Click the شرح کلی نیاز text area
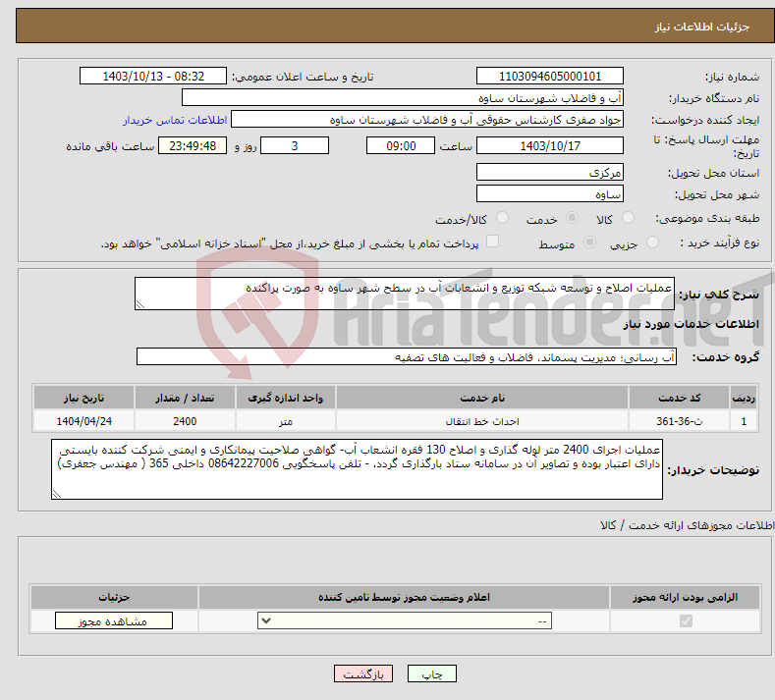Image resolution: width=775 pixels, height=700 pixels. click(x=405, y=294)
